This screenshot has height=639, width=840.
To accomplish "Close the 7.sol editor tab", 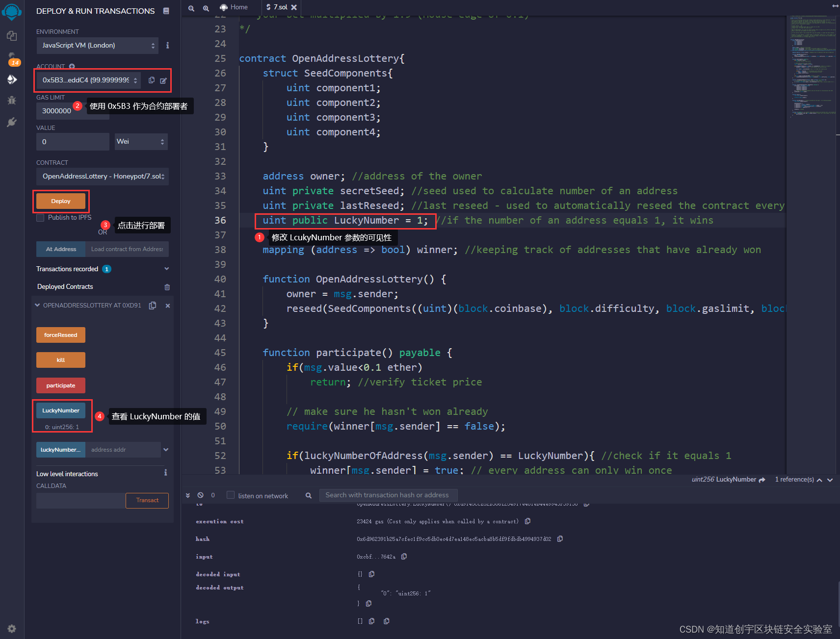I will click(x=294, y=7).
